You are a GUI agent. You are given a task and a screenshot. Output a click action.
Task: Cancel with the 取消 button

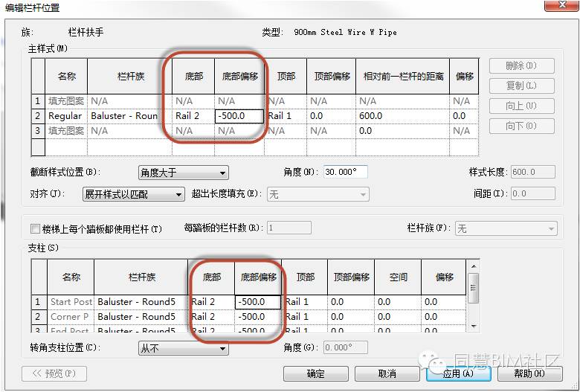coord(387,374)
